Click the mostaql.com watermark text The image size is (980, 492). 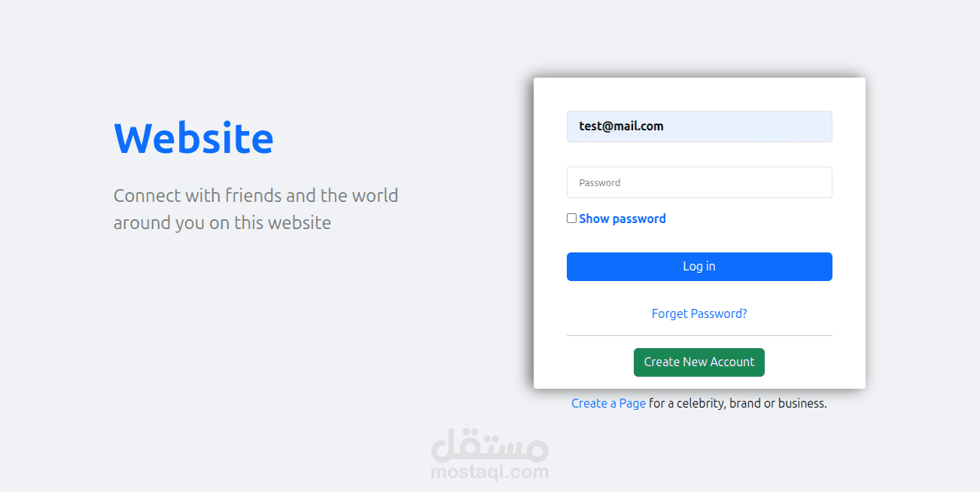[490, 472]
